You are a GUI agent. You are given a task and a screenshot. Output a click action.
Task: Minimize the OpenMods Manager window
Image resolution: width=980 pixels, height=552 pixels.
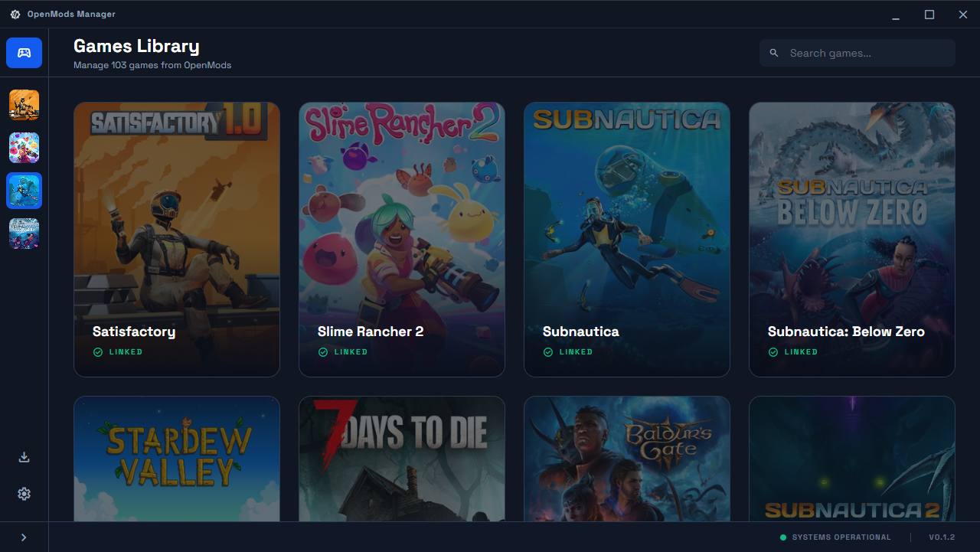(x=895, y=15)
